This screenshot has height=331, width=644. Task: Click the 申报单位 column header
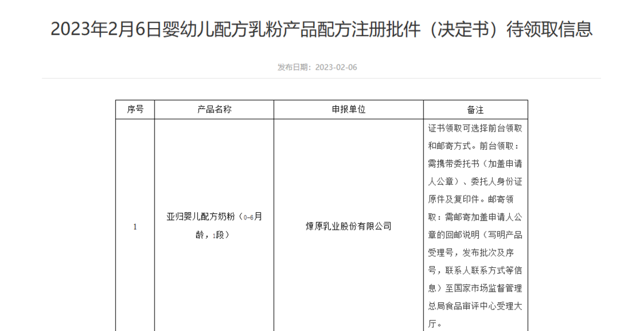click(x=349, y=110)
